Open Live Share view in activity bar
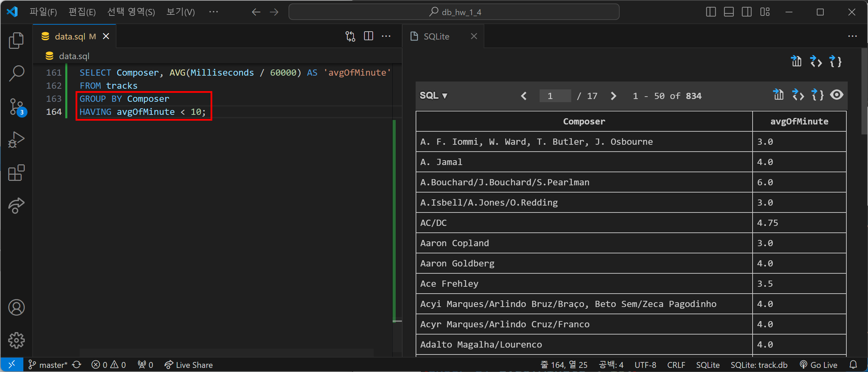 pos(16,206)
